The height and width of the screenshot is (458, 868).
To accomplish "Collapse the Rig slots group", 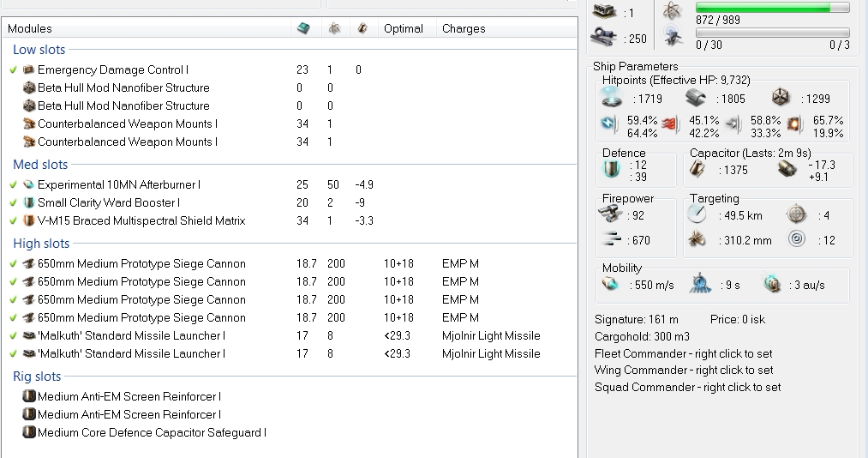I will pos(37,377).
